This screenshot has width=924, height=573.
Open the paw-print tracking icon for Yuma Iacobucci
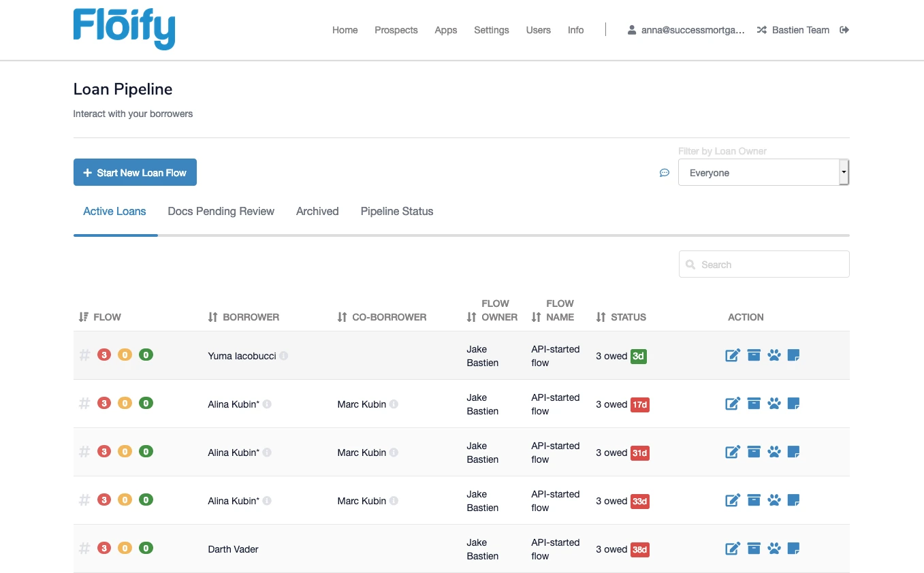pos(774,355)
